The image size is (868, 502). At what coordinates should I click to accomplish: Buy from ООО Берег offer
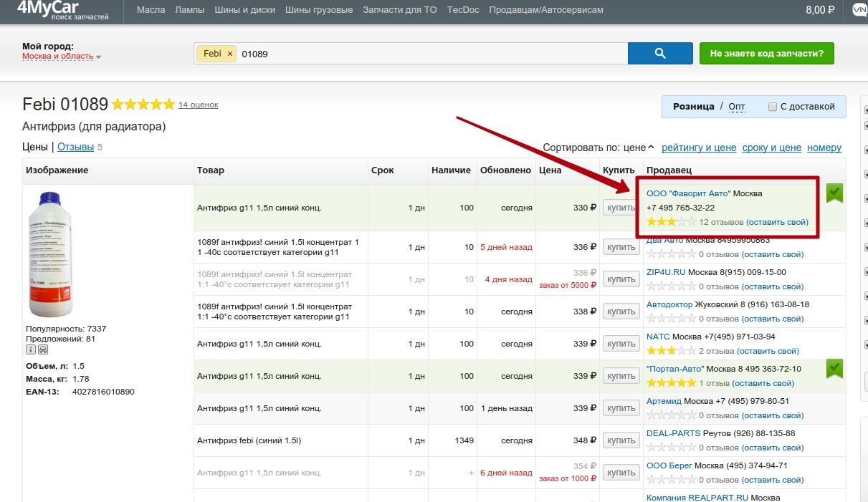click(620, 473)
